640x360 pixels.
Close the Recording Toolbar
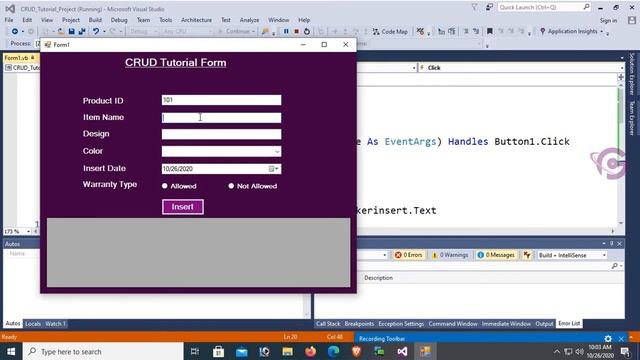[x=621, y=339]
